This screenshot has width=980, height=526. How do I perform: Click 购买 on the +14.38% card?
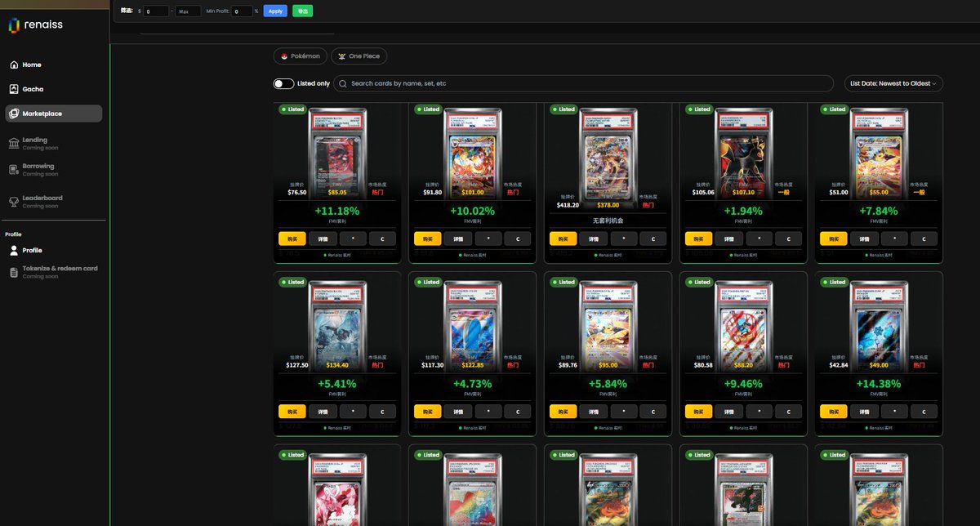click(835, 412)
